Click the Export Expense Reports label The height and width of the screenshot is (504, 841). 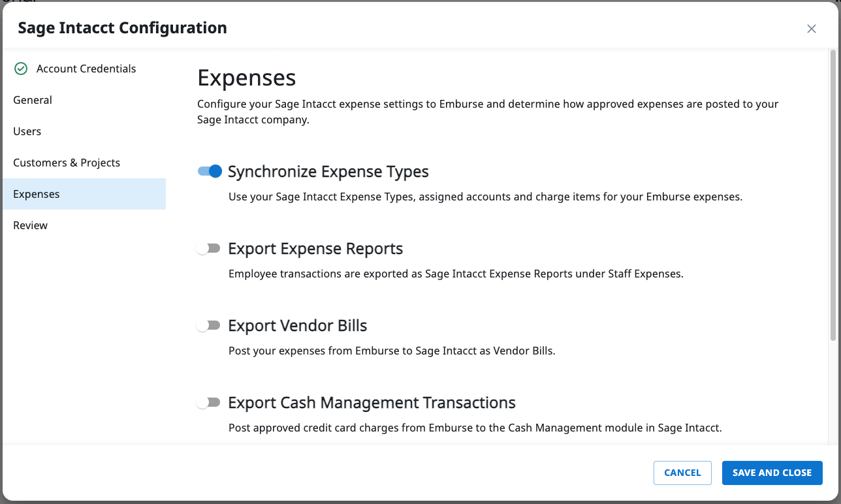pos(315,249)
